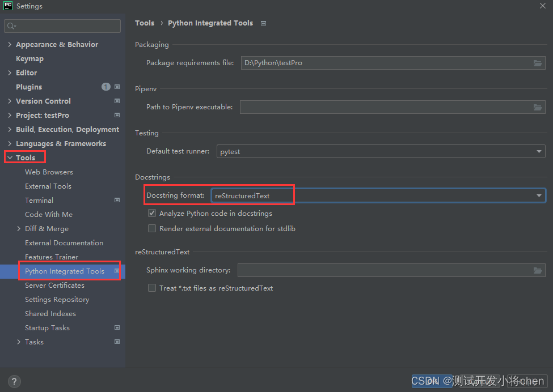Click project-level marker icon beside Project: testPro

pyautogui.click(x=117, y=115)
